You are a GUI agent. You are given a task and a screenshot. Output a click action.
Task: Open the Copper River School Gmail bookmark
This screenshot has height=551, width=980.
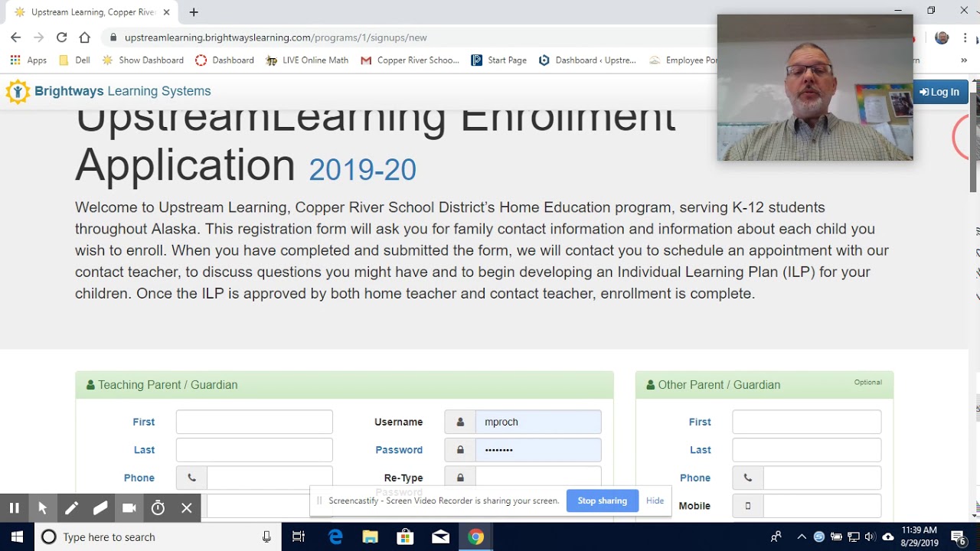(x=410, y=60)
